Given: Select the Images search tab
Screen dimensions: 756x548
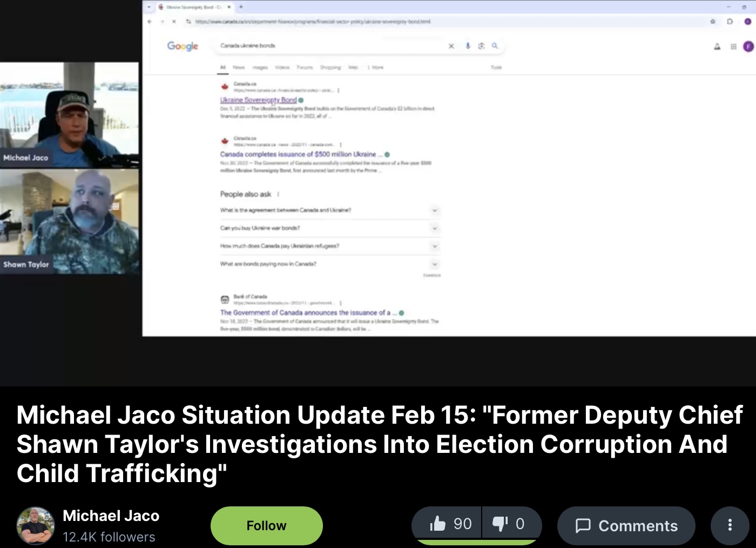Looking at the screenshot, I should click(x=260, y=68).
